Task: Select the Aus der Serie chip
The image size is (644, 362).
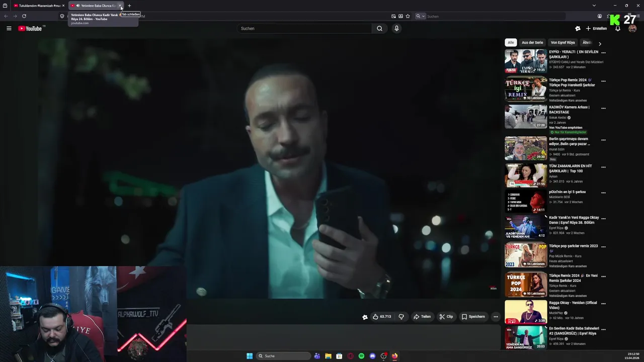Action: point(532,43)
